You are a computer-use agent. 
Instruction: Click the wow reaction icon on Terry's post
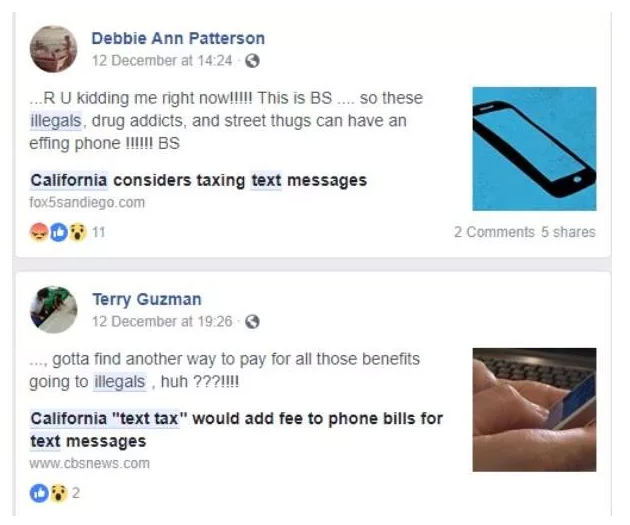[x=59, y=493]
